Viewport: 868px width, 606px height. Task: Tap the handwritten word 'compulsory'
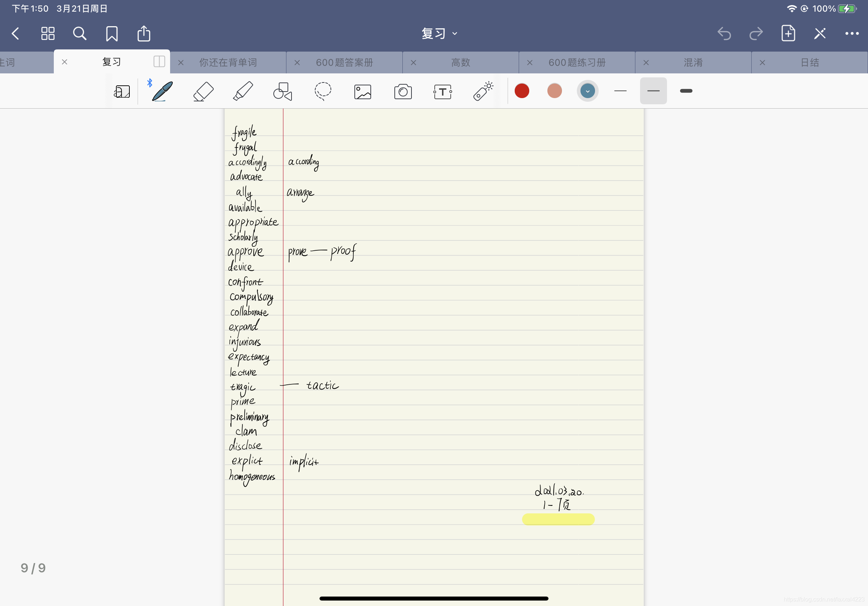[x=252, y=297]
